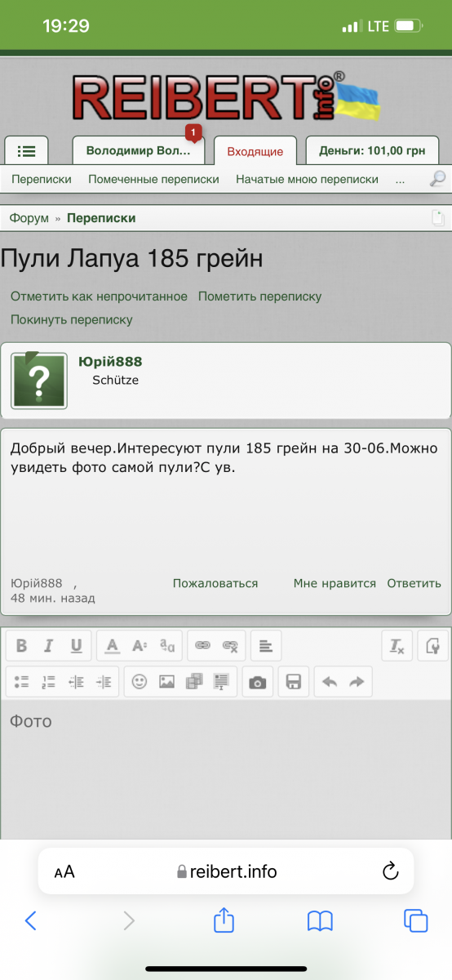Clear formatting with Tx icon
The width and height of the screenshot is (452, 980).
pos(397,646)
